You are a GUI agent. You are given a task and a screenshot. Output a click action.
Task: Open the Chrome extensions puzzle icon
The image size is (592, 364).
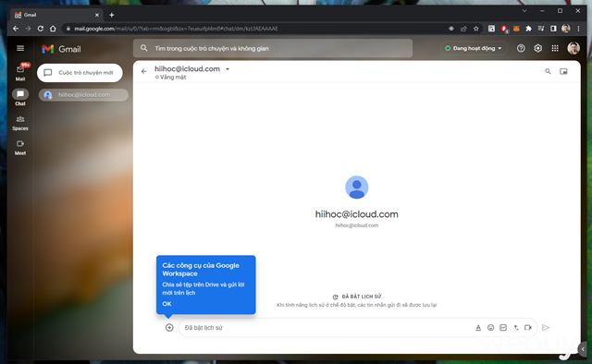click(x=528, y=29)
